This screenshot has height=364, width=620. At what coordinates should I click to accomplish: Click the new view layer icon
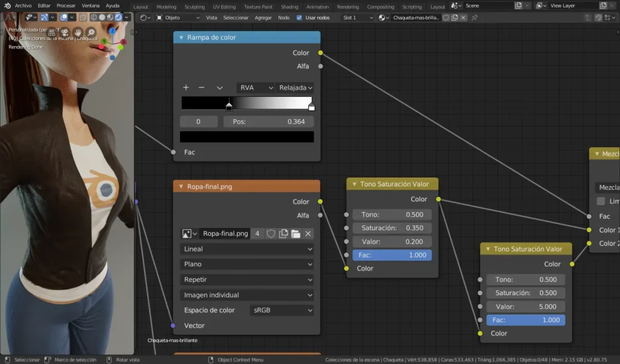(603, 5)
